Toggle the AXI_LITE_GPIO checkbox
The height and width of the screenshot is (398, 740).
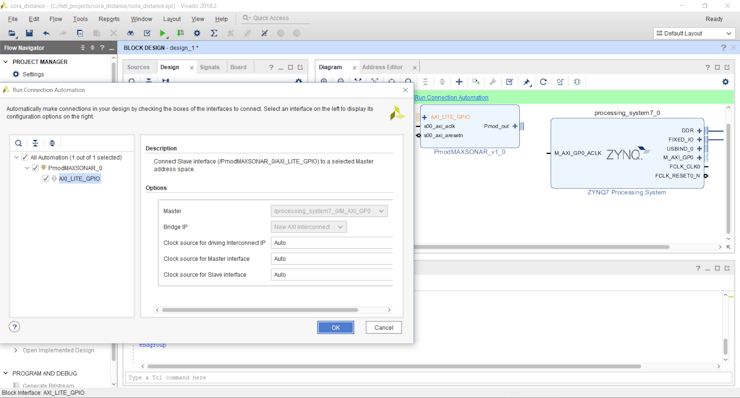[46, 178]
